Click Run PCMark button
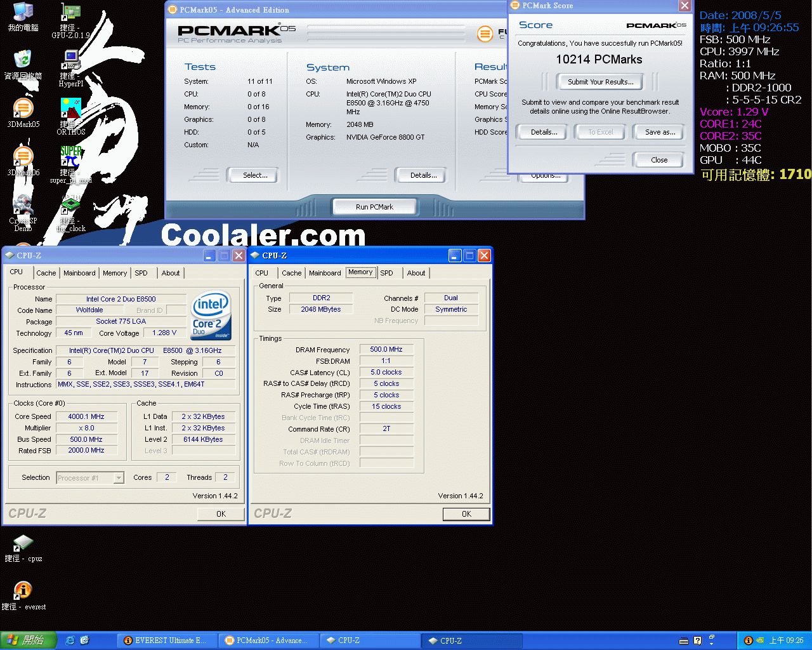812x650 pixels. [x=374, y=207]
